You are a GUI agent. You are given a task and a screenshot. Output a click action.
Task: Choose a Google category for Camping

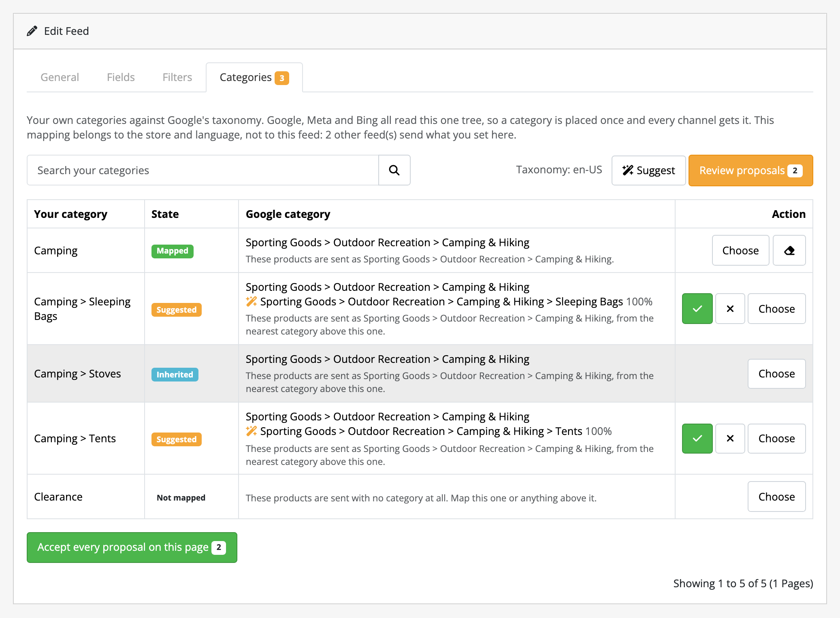click(x=740, y=250)
